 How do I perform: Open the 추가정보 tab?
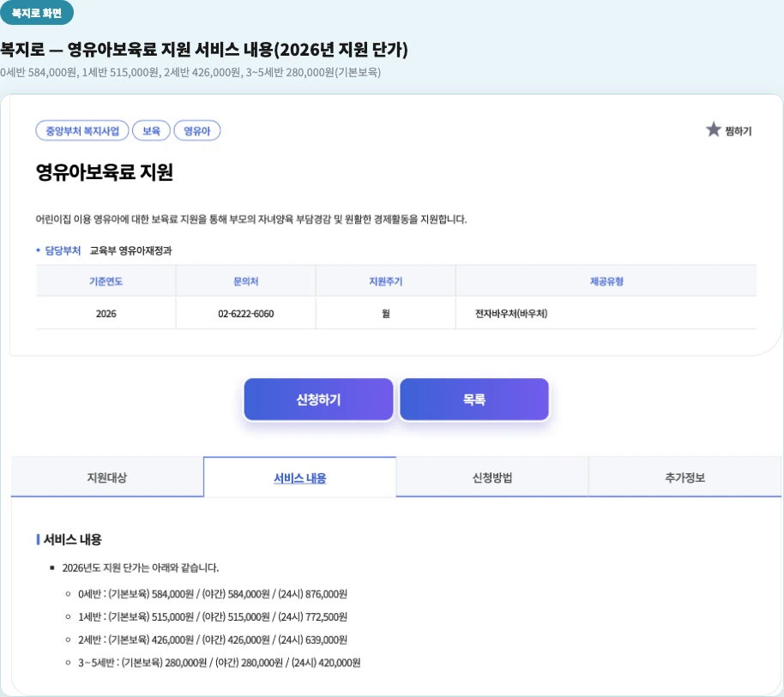click(685, 478)
